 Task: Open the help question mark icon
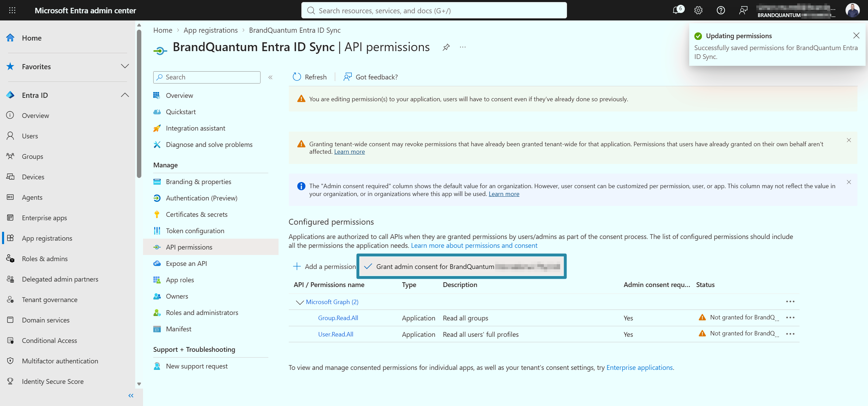coord(721,10)
